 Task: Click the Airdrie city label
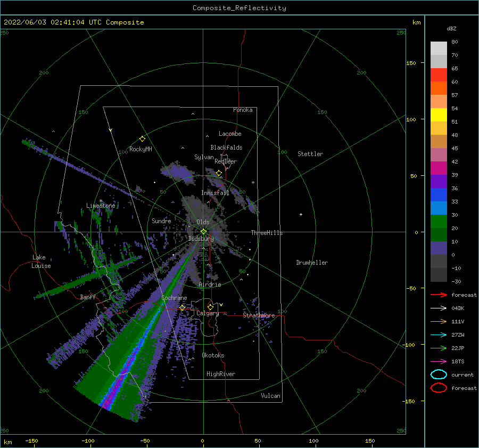(x=210, y=284)
